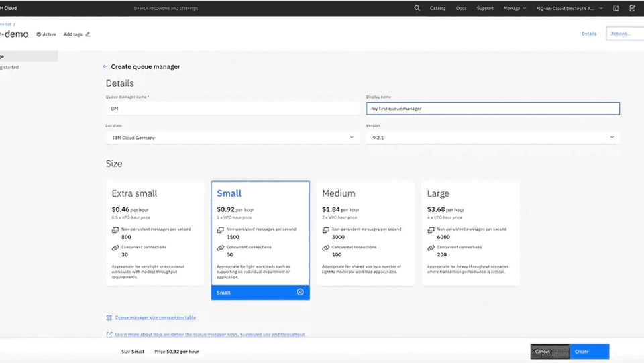Click the Small card selected checkmark icon
This screenshot has width=644, height=363.
point(301,292)
